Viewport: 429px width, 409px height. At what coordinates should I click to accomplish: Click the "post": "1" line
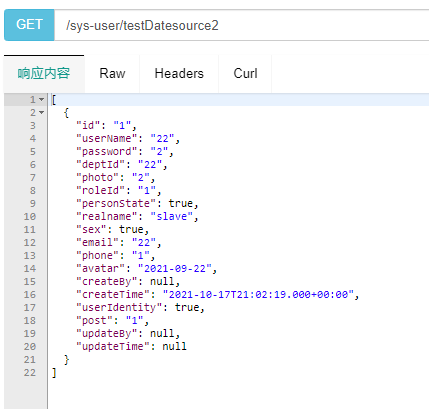[x=113, y=320]
